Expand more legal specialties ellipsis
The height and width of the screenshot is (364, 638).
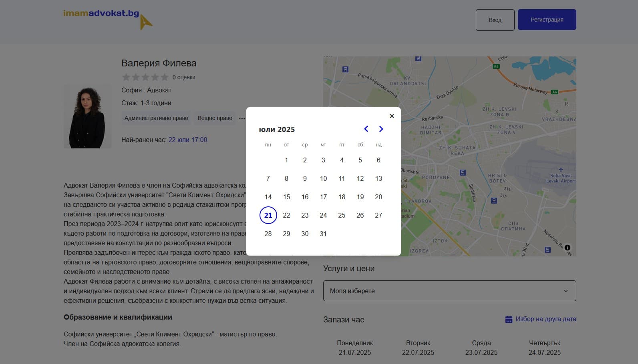click(x=242, y=118)
